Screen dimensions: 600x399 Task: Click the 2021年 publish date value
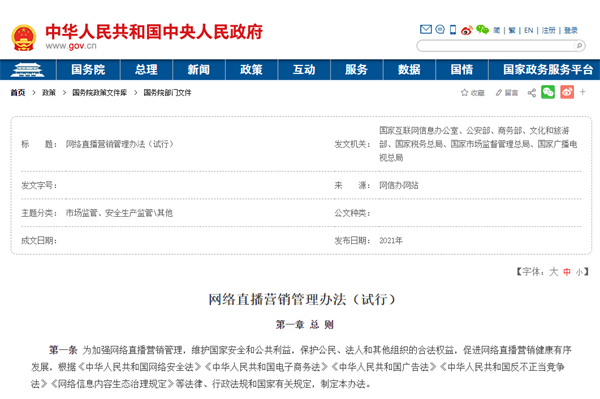391,241
